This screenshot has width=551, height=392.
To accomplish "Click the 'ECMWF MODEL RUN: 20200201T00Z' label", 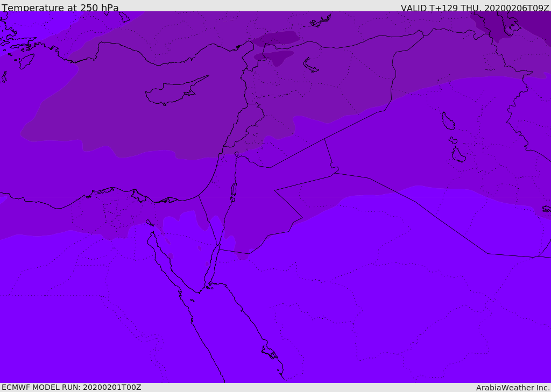I will coord(72,388).
